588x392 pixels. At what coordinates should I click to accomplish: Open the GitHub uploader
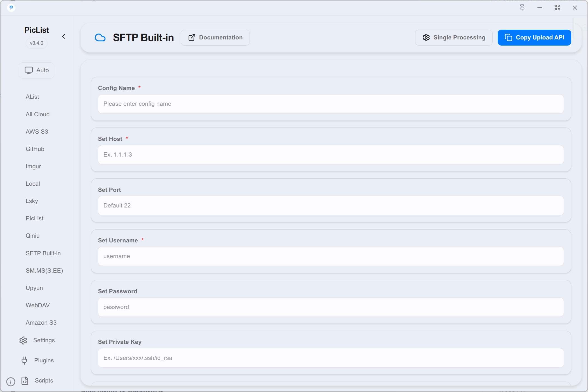point(35,149)
